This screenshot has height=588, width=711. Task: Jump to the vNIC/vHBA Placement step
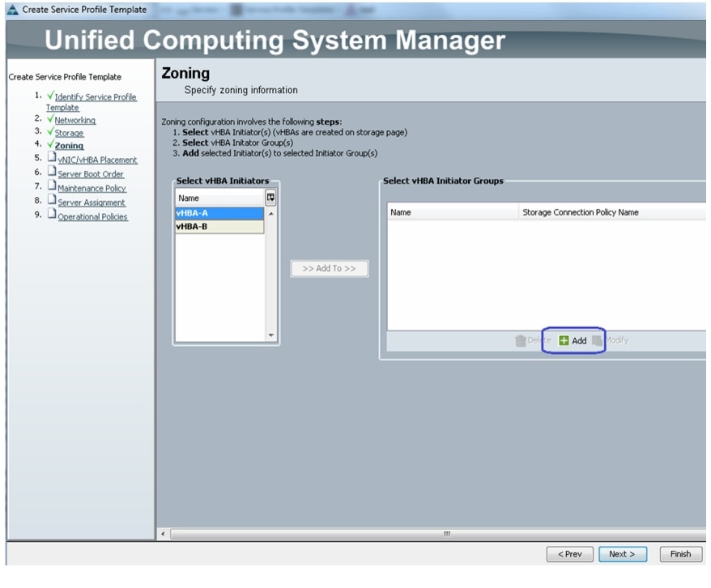[97, 160]
